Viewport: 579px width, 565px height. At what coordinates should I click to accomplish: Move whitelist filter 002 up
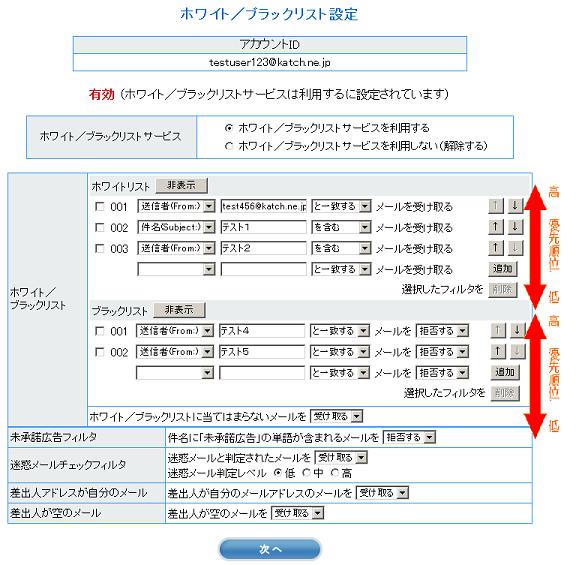tap(496, 227)
